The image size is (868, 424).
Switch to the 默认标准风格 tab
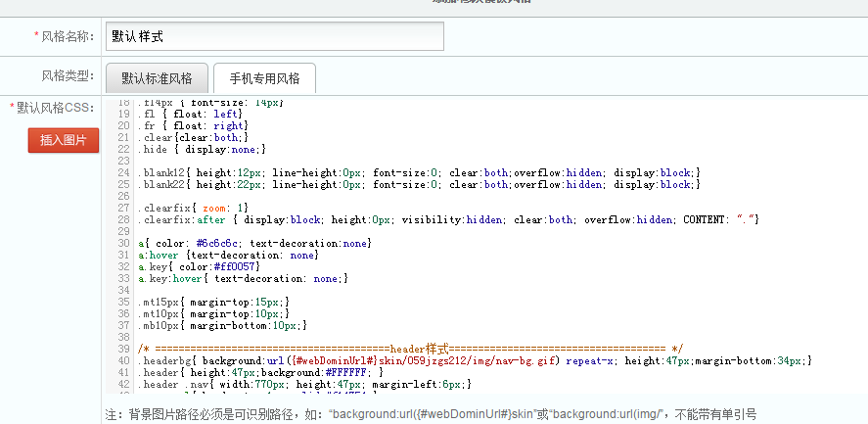click(x=157, y=78)
